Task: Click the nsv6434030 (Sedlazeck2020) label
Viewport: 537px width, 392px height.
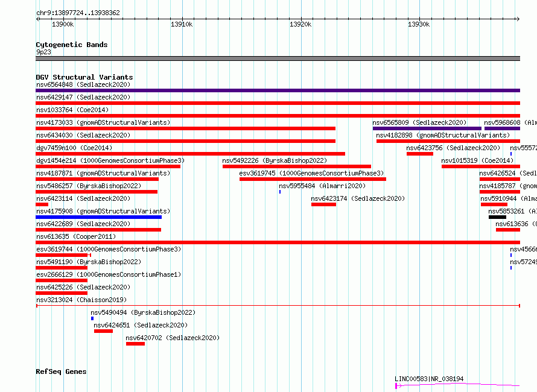Action: [x=83, y=135]
